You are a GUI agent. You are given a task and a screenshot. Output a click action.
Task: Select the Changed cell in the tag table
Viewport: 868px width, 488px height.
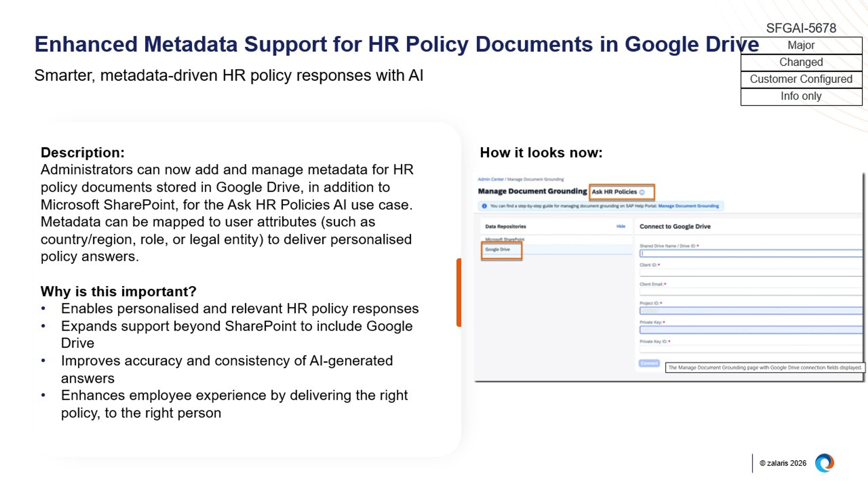(x=801, y=62)
